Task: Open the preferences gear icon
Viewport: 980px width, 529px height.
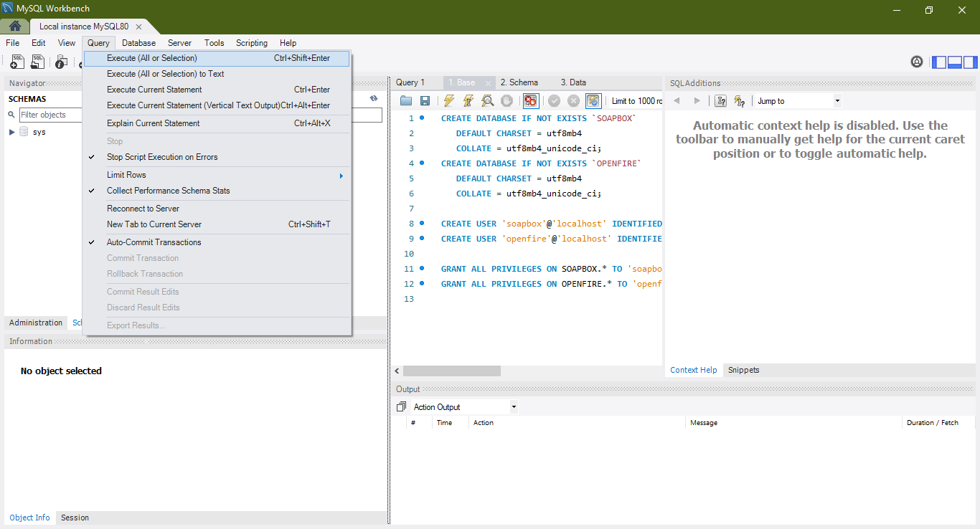Action: (x=917, y=62)
